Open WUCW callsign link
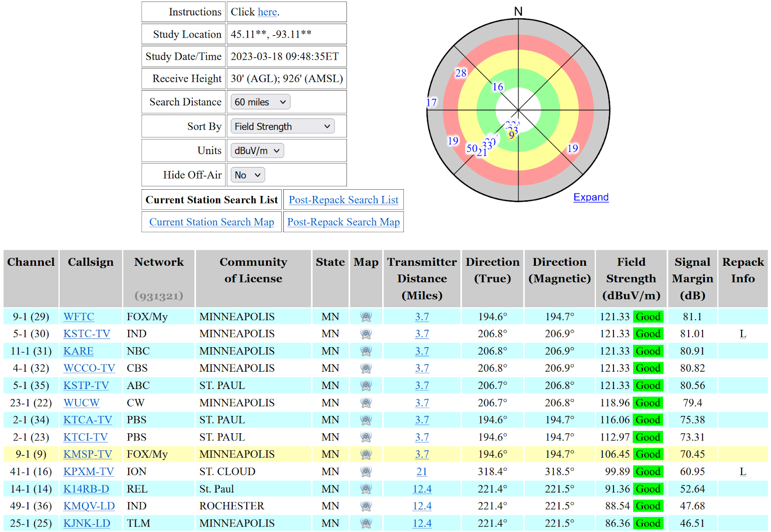The width and height of the screenshot is (771, 532). pyautogui.click(x=81, y=402)
